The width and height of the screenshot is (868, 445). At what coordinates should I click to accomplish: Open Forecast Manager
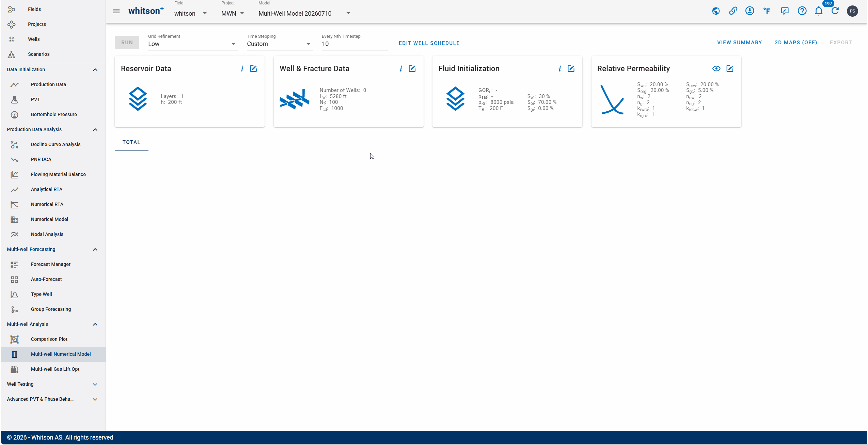tap(53, 264)
